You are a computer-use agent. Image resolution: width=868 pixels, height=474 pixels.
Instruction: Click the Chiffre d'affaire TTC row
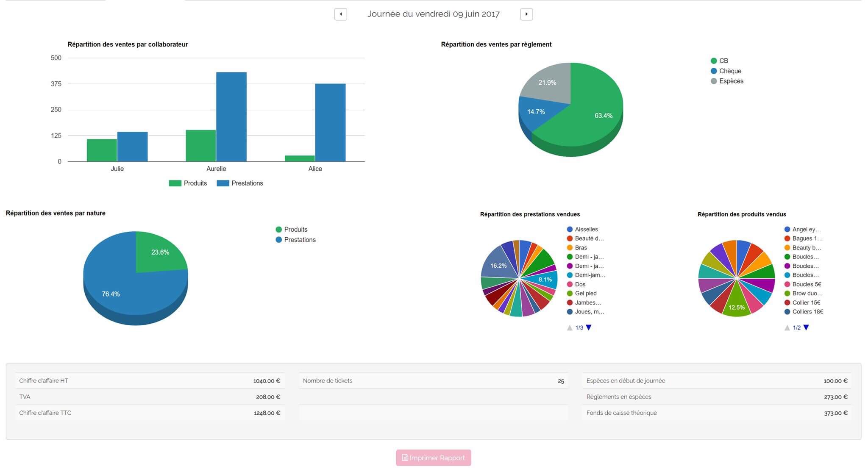click(149, 413)
